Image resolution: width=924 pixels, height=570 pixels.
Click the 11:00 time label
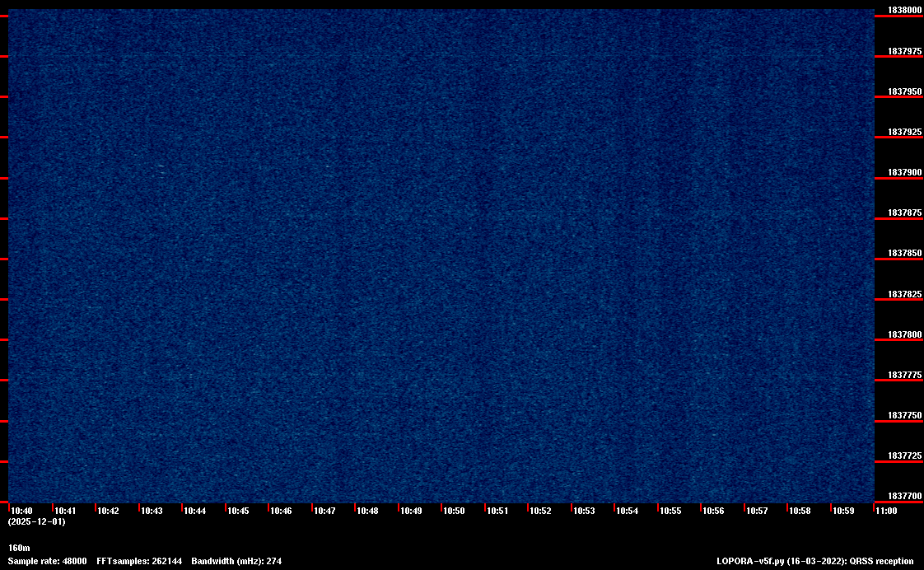[886, 511]
